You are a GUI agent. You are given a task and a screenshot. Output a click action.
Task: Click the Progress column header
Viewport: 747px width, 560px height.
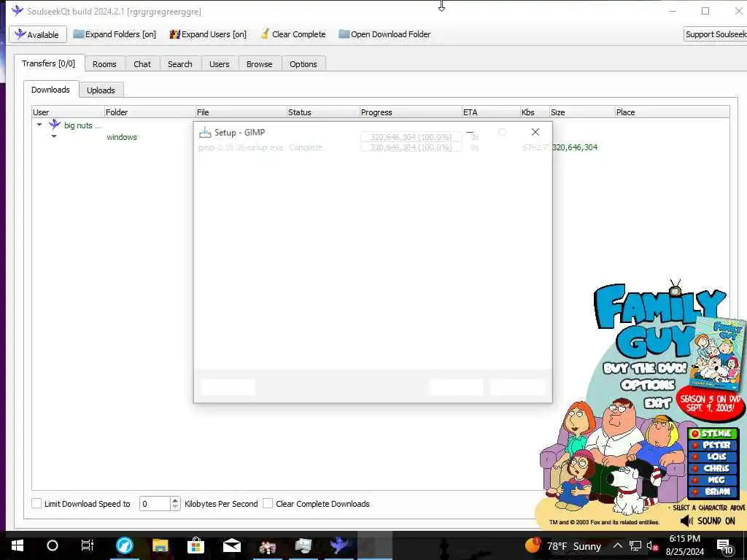tap(411, 112)
